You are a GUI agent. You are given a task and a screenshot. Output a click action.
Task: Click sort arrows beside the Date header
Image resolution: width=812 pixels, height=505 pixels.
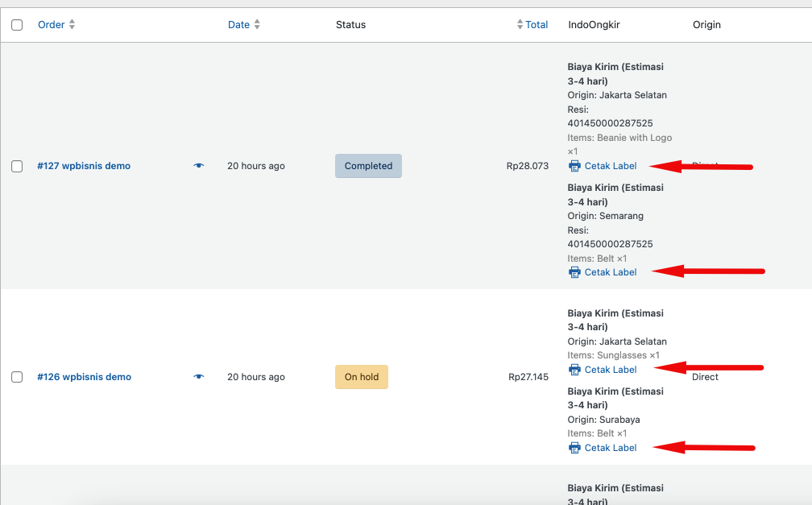pos(257,25)
